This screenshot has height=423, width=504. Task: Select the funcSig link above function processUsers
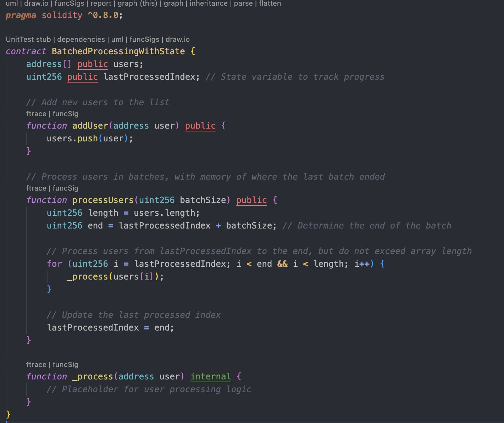pos(66,188)
